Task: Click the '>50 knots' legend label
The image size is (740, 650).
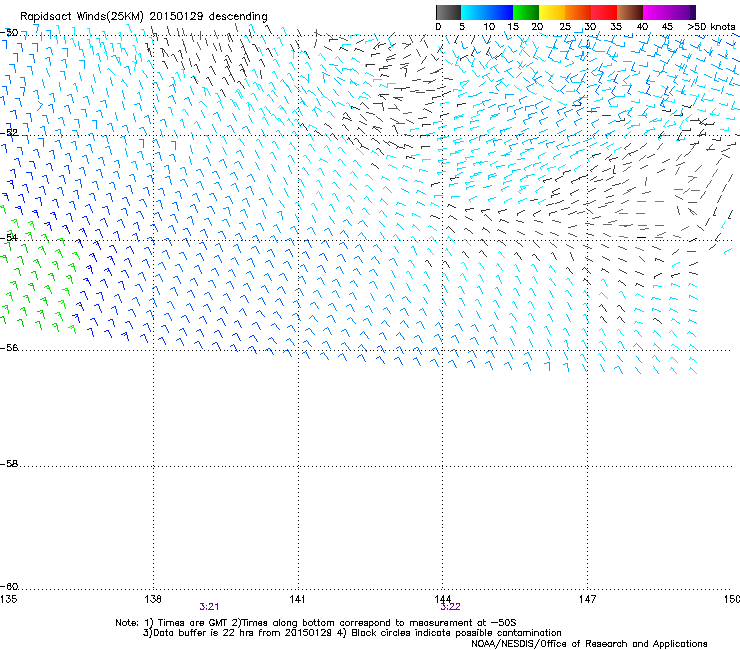Action: [x=711, y=27]
